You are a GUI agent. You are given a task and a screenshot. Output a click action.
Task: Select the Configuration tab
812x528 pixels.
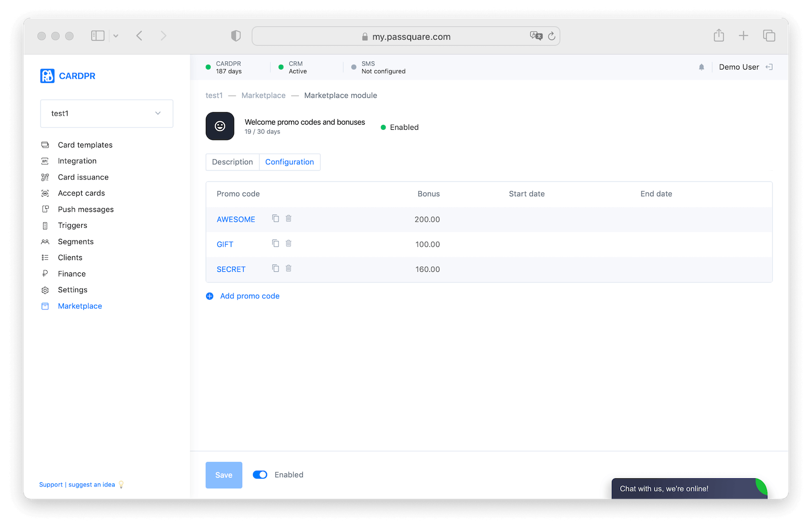(x=290, y=162)
